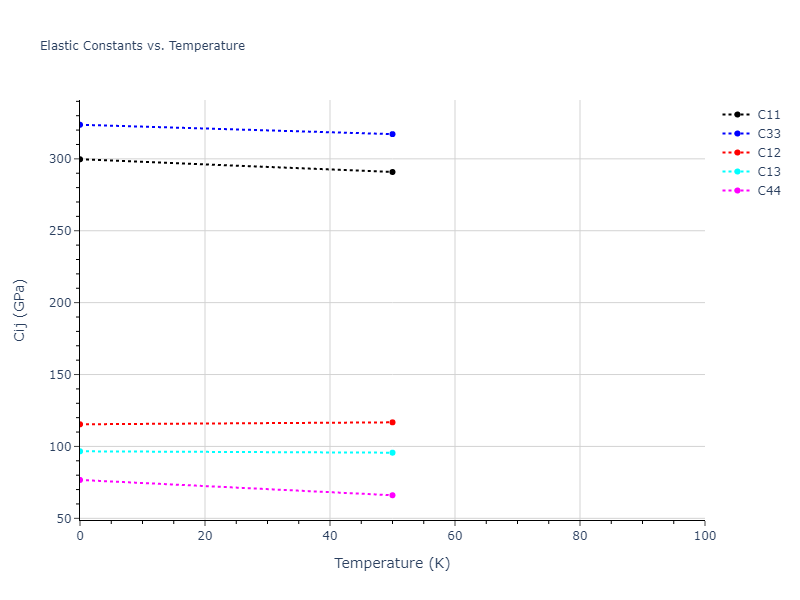Click the x-axis tick label 60
The image size is (800, 600).
click(x=454, y=537)
